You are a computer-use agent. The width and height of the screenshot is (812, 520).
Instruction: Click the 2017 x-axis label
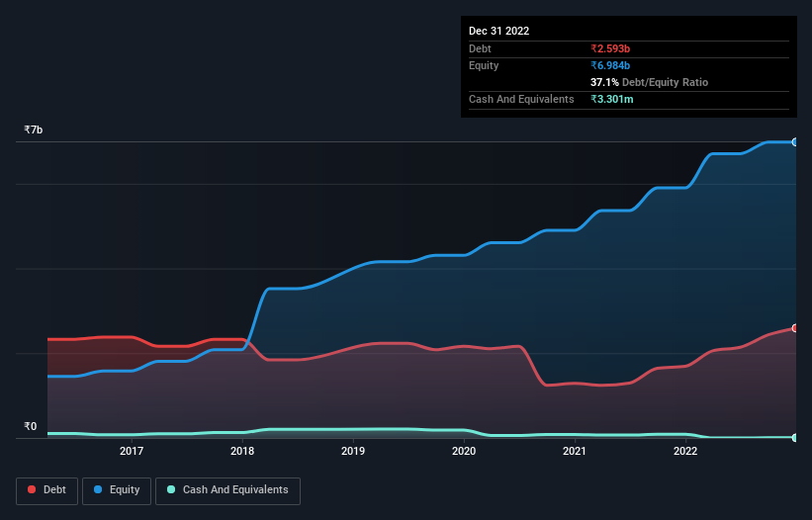coord(132,451)
